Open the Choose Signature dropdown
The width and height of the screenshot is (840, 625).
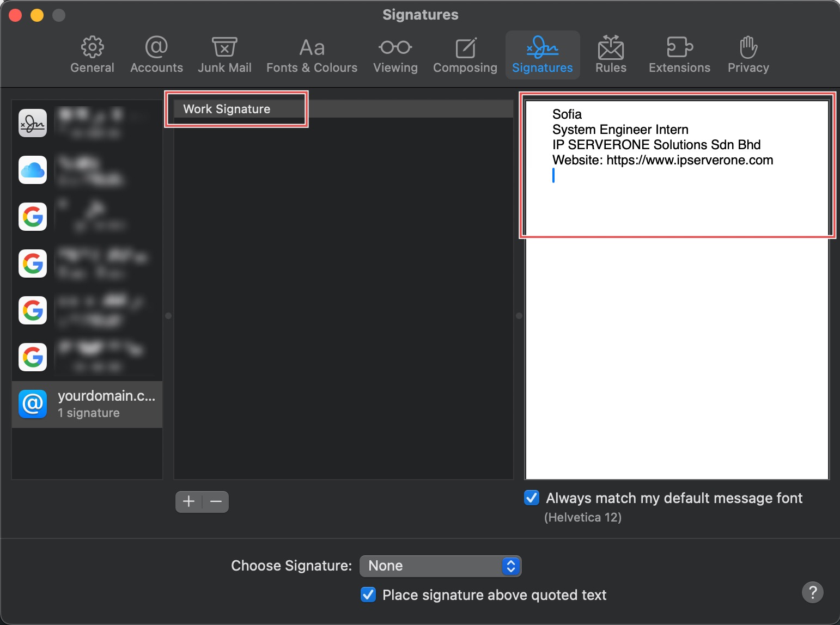440,566
